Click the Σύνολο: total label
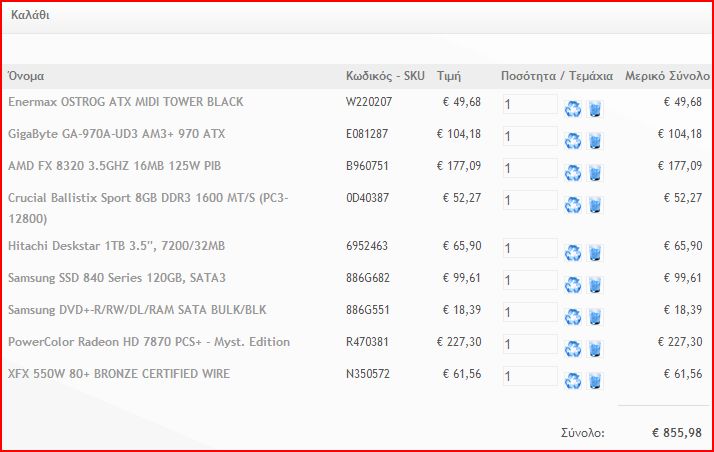The height and width of the screenshot is (452, 714). pos(583,432)
